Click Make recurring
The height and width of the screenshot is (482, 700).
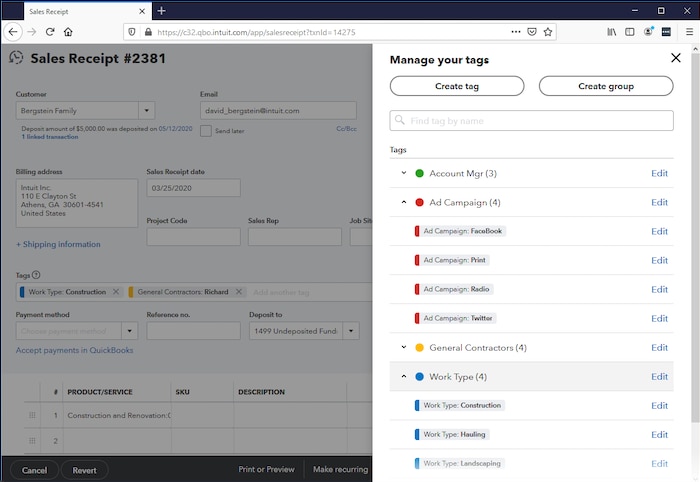(x=340, y=469)
